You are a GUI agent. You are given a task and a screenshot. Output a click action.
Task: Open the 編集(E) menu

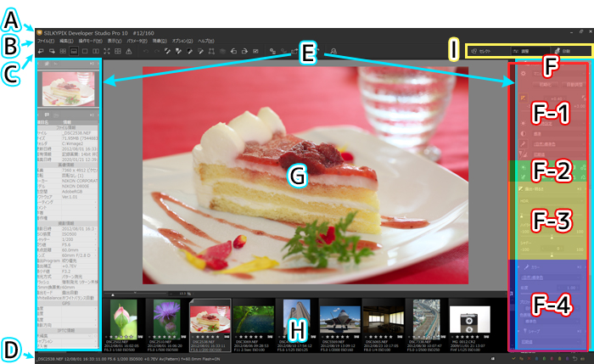click(66, 41)
